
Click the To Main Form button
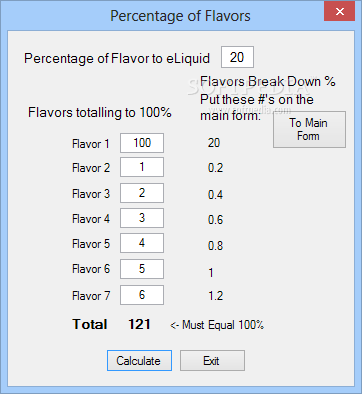point(309,129)
